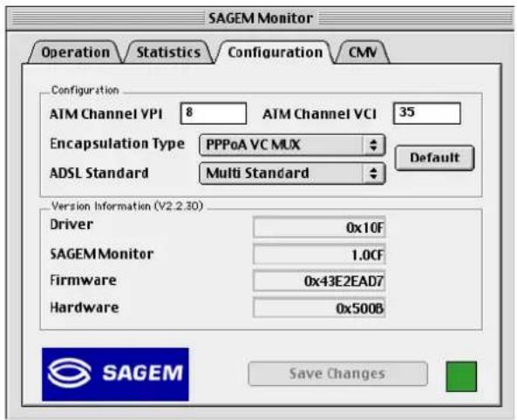This screenshot has width=517, height=420.
Task: Click the green status indicator square
Action: pyautogui.click(x=461, y=376)
